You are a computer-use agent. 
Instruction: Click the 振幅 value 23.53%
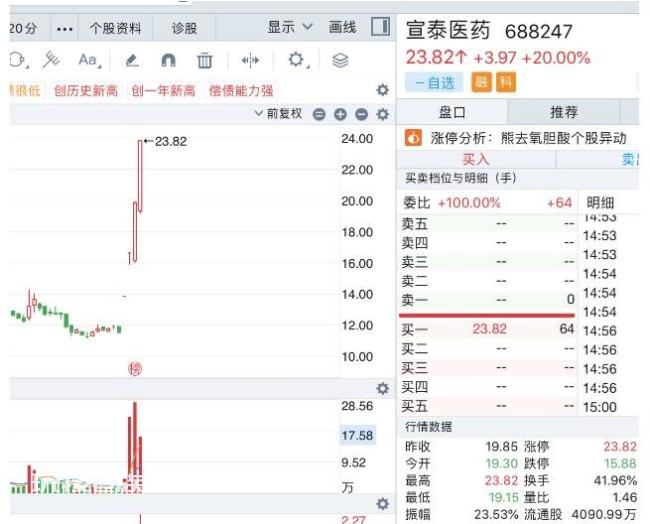[496, 514]
